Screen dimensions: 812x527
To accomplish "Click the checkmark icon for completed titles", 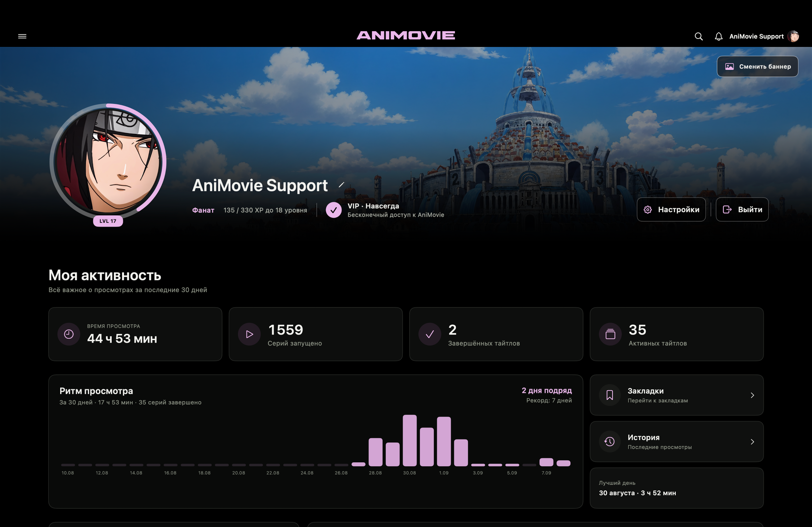I will tap(430, 334).
